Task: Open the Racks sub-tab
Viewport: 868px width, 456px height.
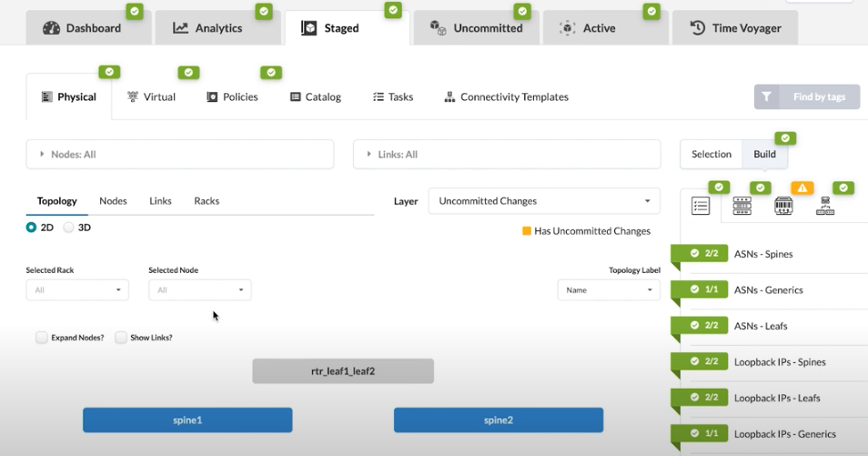Action: 207,201
